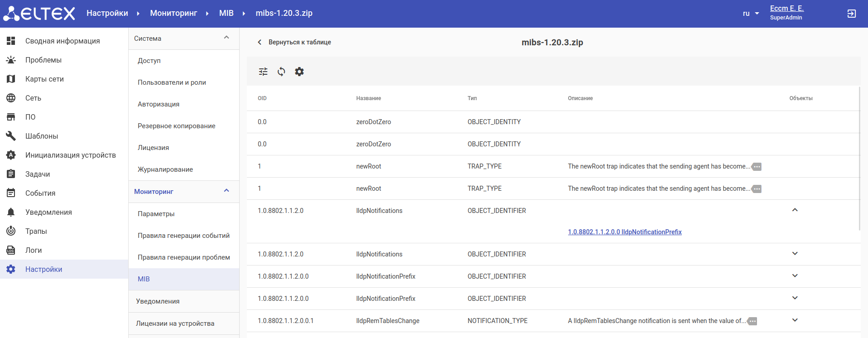The image size is (868, 338).
Task: Select Параметры under Мониторинг
Action: coord(156,214)
